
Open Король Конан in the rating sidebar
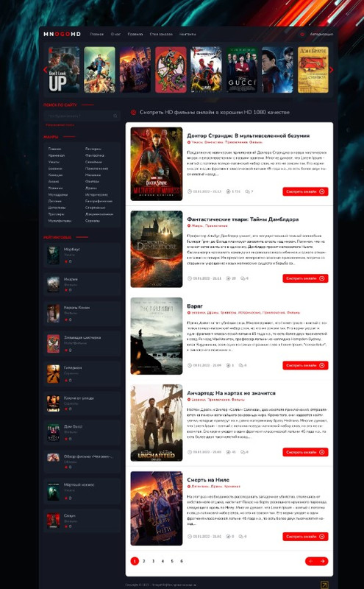tap(76, 308)
